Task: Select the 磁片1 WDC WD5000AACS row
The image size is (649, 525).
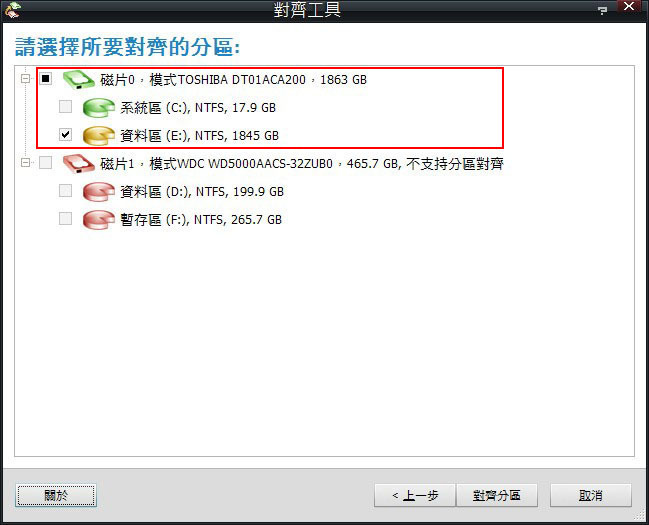Action: tap(302, 164)
